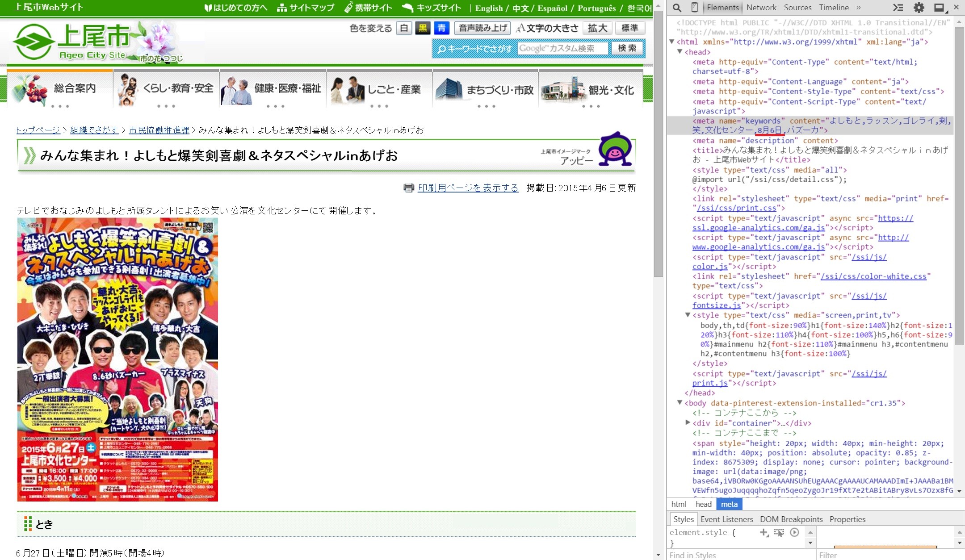
Task: Switch page color to black (黒)
Action: pyautogui.click(x=423, y=29)
